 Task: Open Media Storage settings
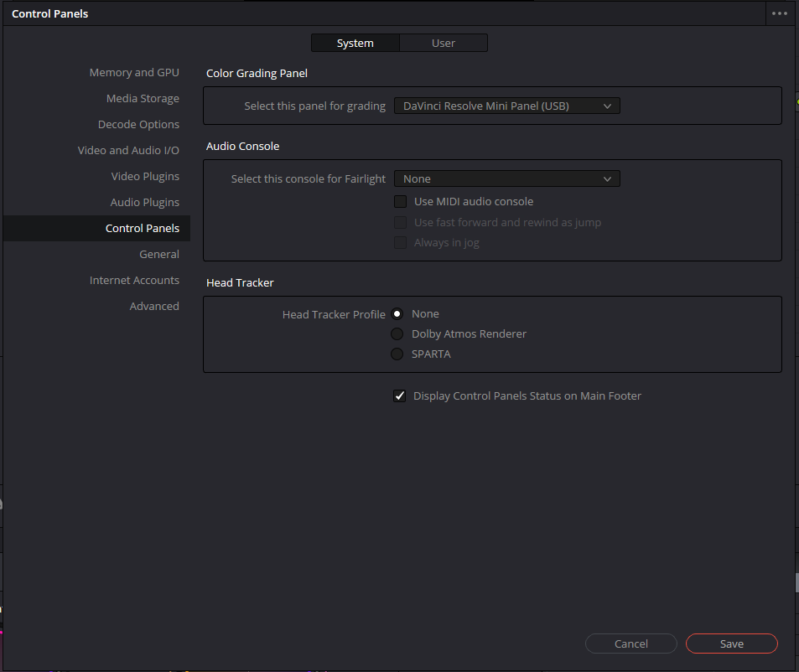143,99
